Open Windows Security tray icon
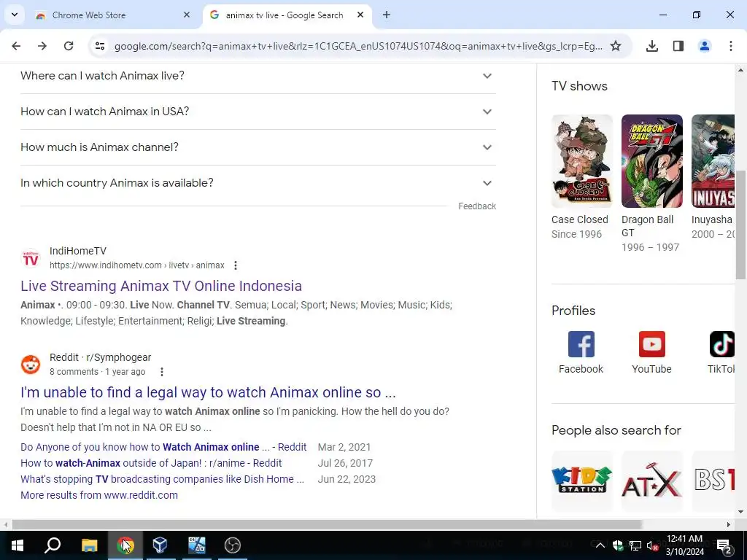 (x=617, y=545)
